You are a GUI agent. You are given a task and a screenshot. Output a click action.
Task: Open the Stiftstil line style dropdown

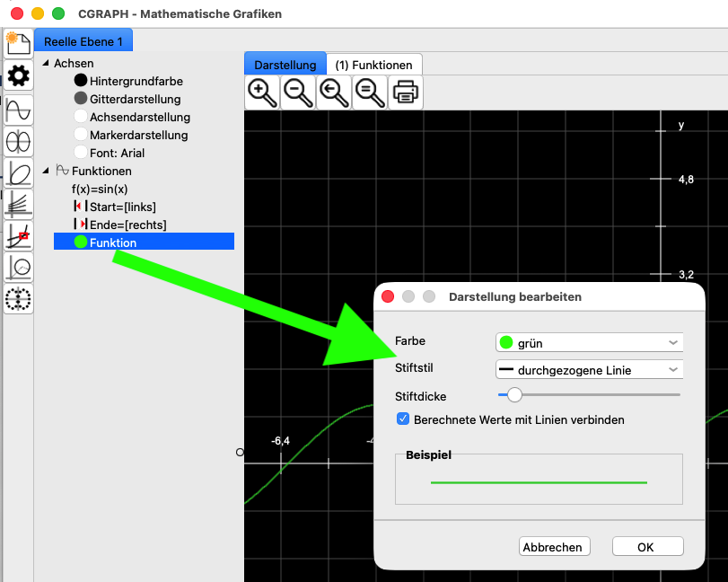(589, 370)
